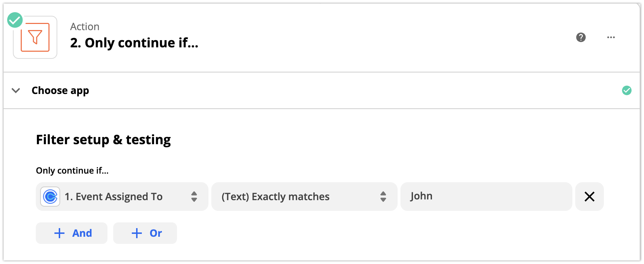Image resolution: width=644 pixels, height=264 pixels.
Task: Open the three-dot more options menu
Action: pos(611,37)
